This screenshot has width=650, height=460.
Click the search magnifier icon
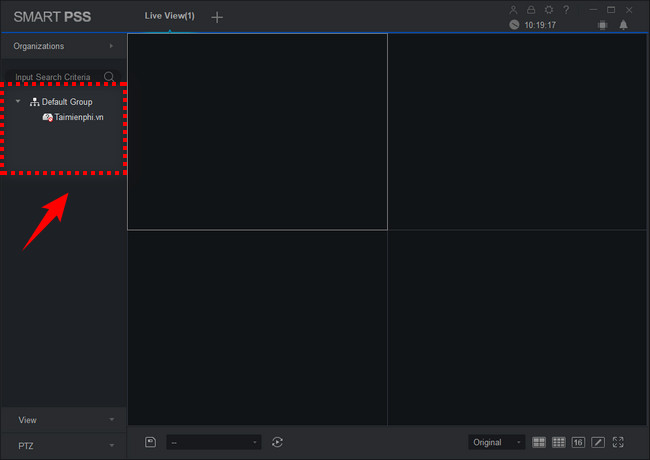pos(109,77)
